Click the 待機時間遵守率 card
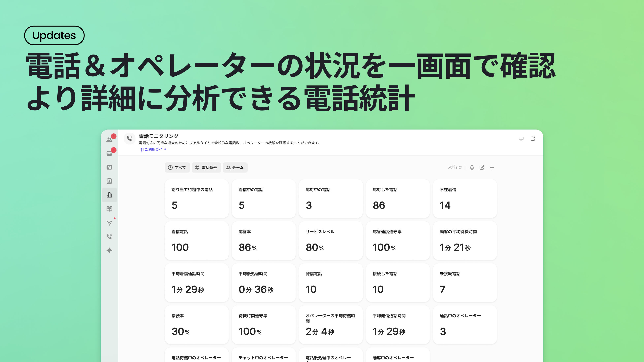The height and width of the screenshot is (362, 644). pos(263,325)
